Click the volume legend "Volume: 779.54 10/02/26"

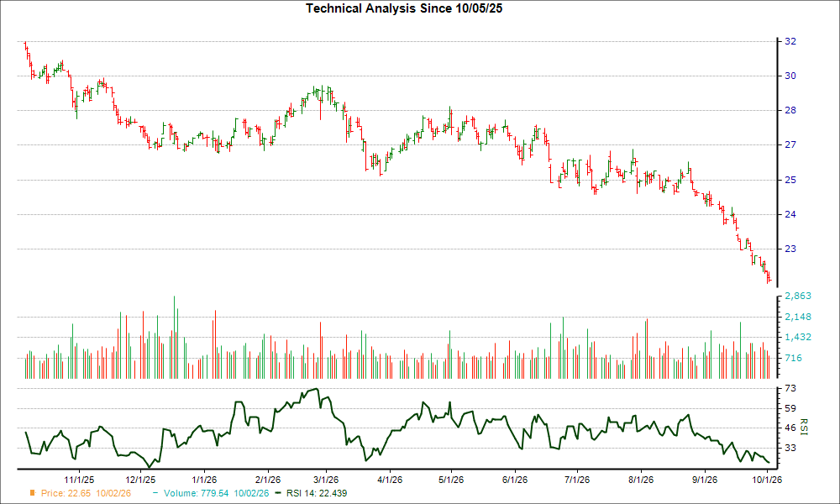pos(217,493)
